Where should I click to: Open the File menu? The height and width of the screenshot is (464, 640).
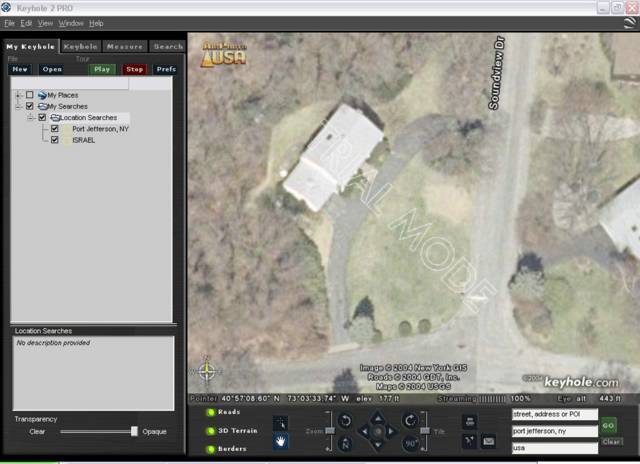[9, 23]
